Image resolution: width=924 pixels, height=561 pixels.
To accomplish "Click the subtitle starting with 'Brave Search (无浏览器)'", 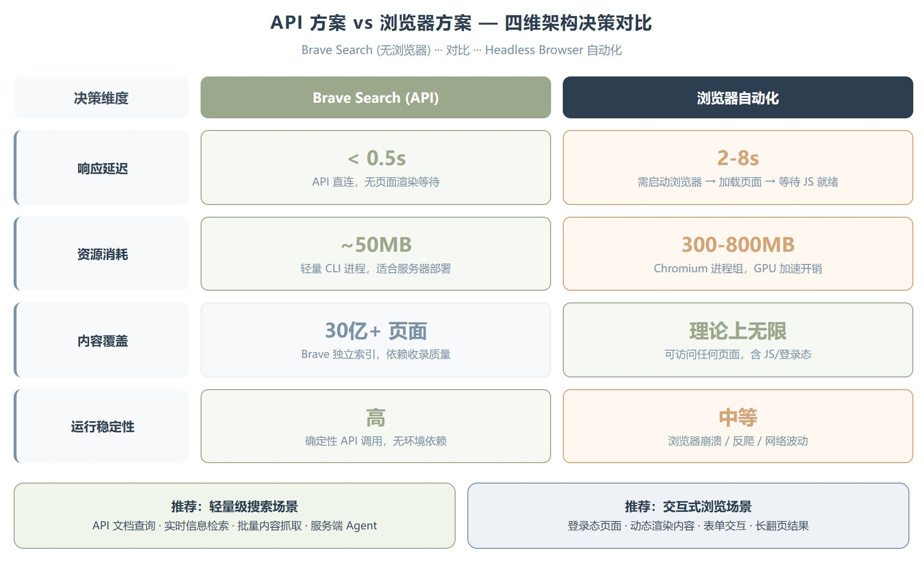I will [x=462, y=50].
